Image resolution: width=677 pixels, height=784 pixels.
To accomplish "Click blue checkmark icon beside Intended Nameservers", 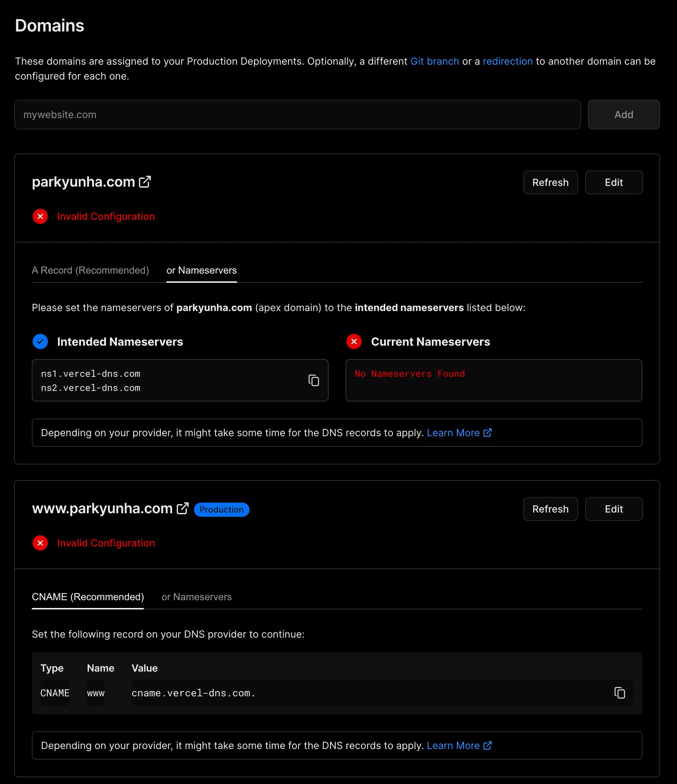I will pos(40,342).
